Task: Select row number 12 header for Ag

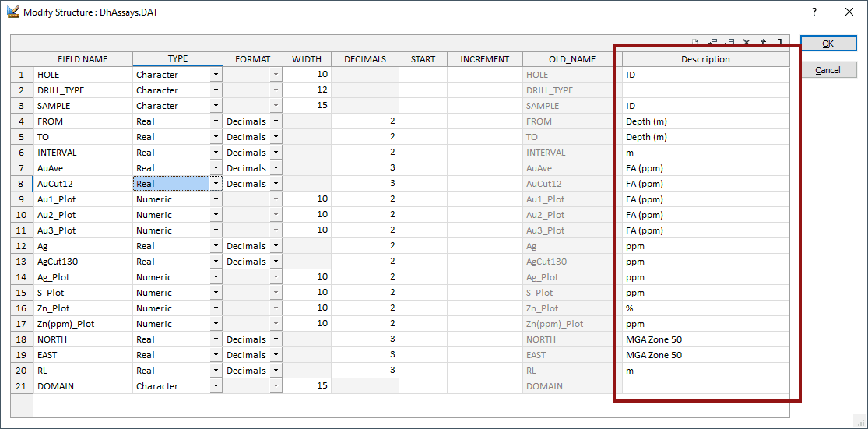Action: coord(22,246)
